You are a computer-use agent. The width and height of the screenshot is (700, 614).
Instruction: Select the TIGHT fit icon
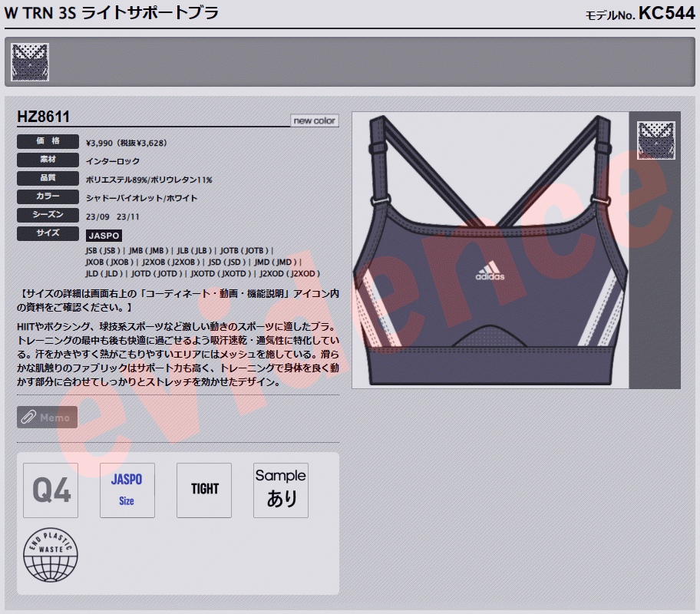[x=204, y=490]
